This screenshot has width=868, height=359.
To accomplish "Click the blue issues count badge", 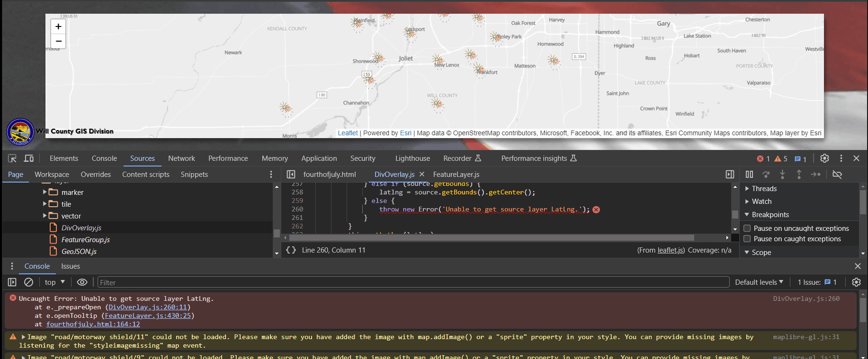I will click(x=800, y=159).
